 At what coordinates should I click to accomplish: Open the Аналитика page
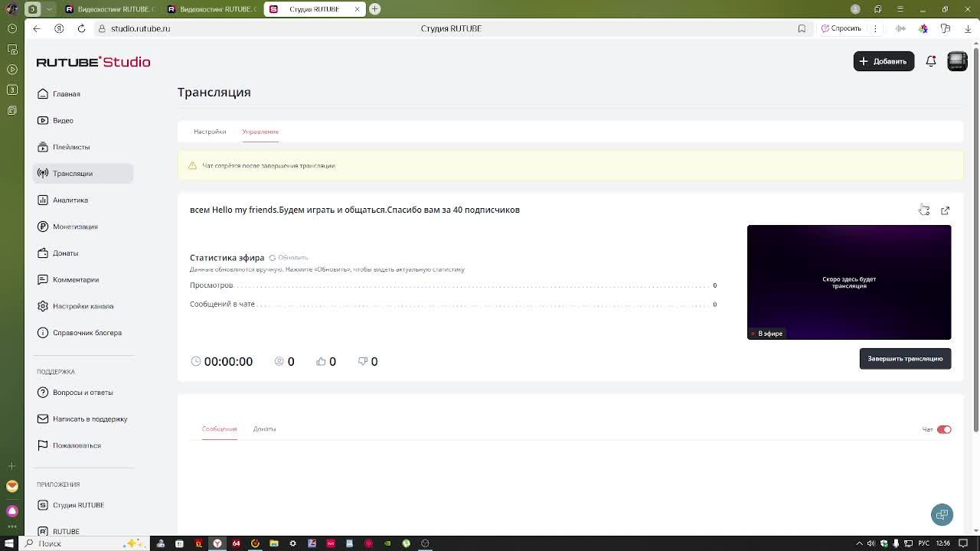[x=83, y=200]
